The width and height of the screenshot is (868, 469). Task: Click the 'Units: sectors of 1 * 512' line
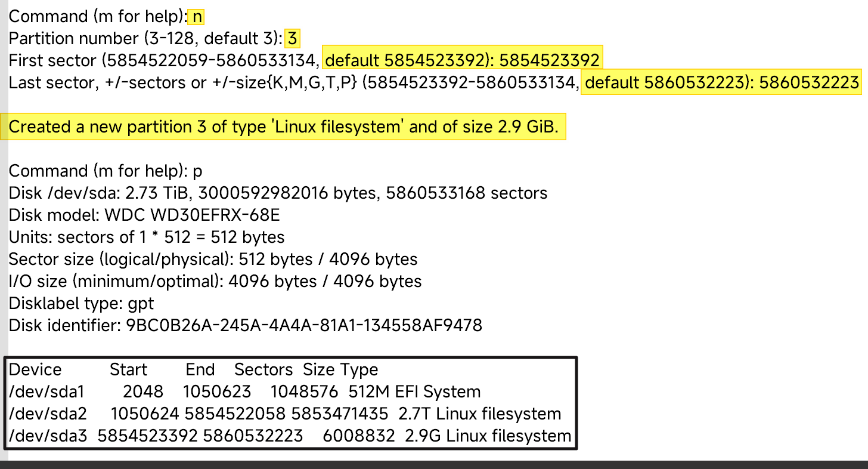[x=147, y=237]
